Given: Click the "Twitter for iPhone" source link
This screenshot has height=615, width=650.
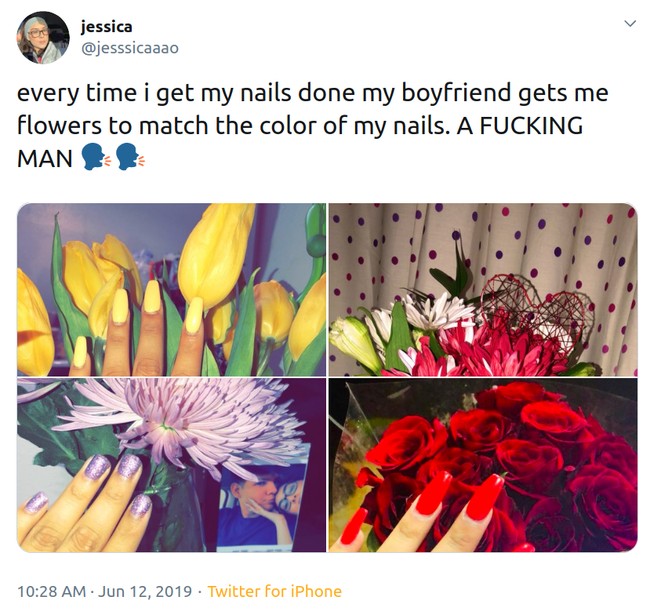Looking at the screenshot, I should click(x=274, y=591).
